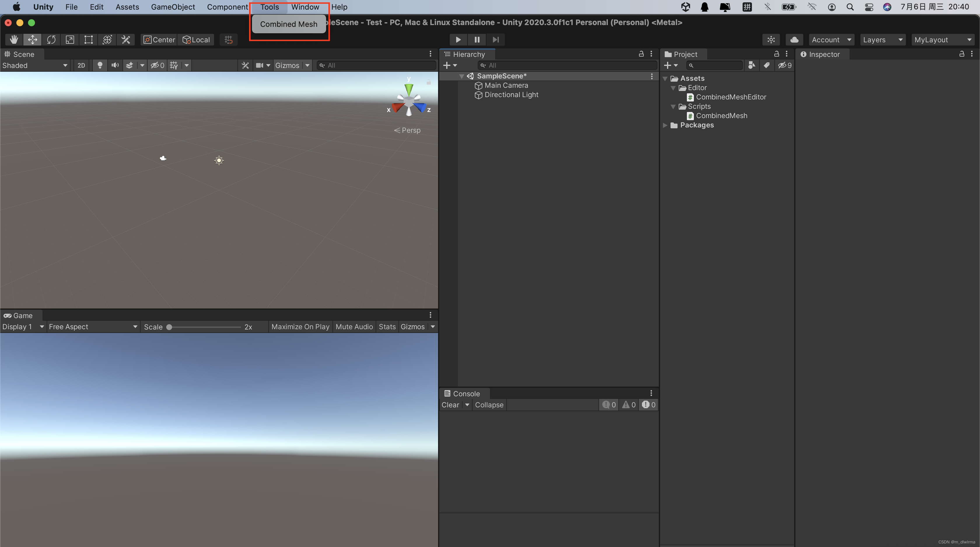The image size is (980, 547).
Task: Select the Rotate tool
Action: (51, 39)
